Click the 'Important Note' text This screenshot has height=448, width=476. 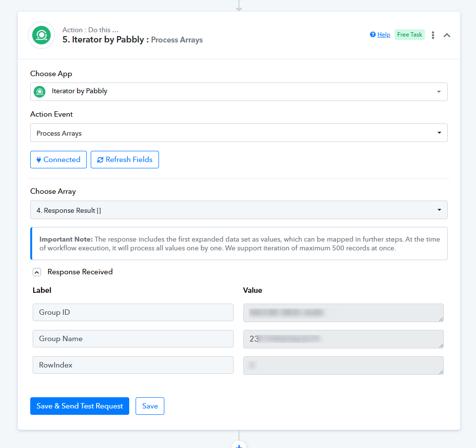click(66, 239)
